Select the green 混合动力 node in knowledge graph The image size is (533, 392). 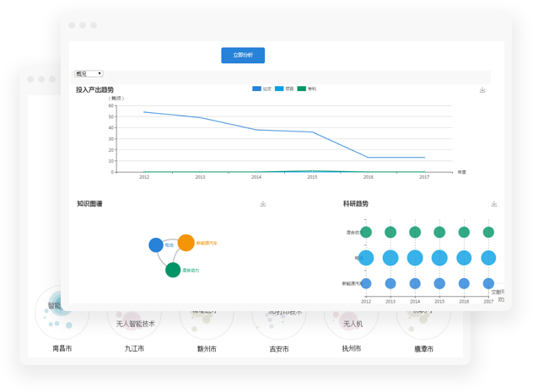click(x=173, y=270)
